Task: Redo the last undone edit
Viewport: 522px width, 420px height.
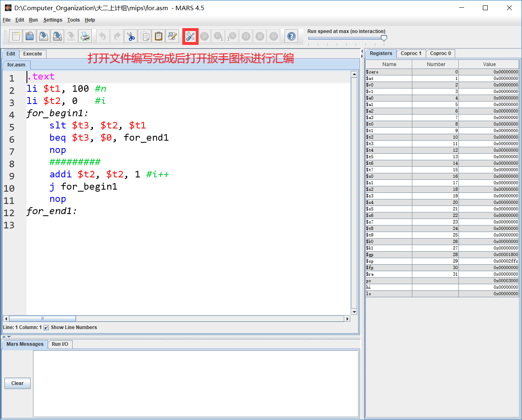Action: pyautogui.click(x=117, y=36)
